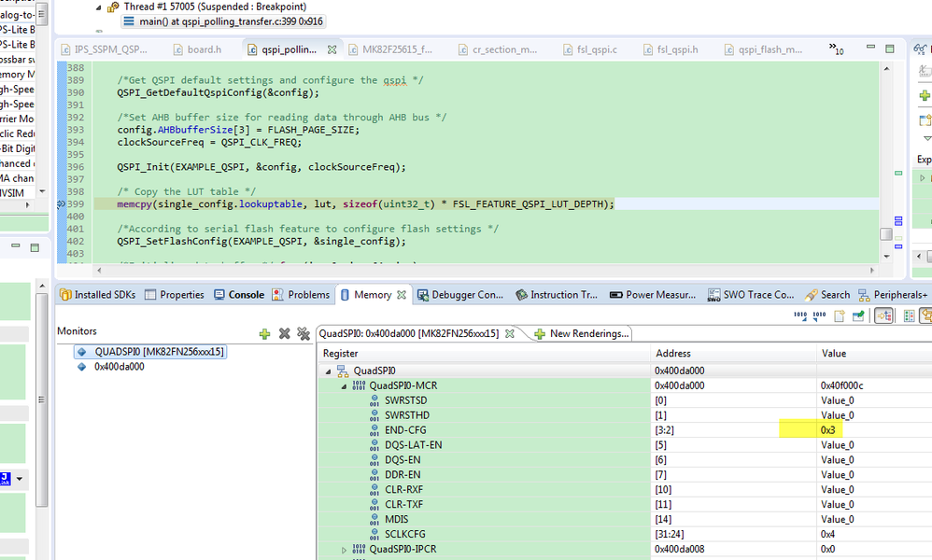
Task: Click the green plus icon in right panel
Action: [925, 95]
